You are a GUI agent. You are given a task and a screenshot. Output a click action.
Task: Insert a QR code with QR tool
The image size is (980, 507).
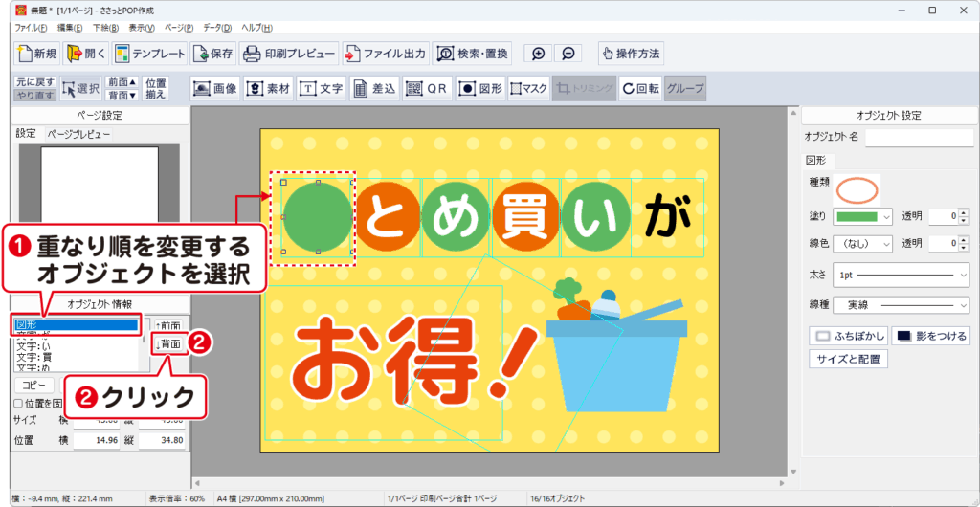427,88
